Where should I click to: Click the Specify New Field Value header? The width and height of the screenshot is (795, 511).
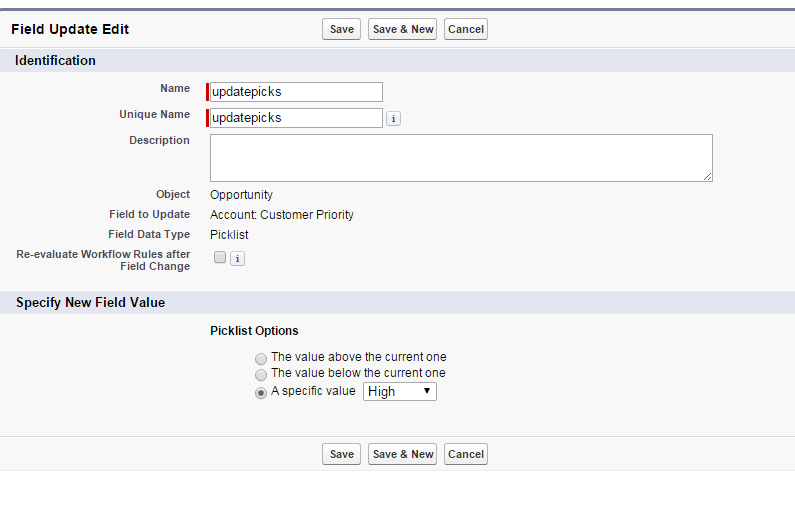(91, 302)
